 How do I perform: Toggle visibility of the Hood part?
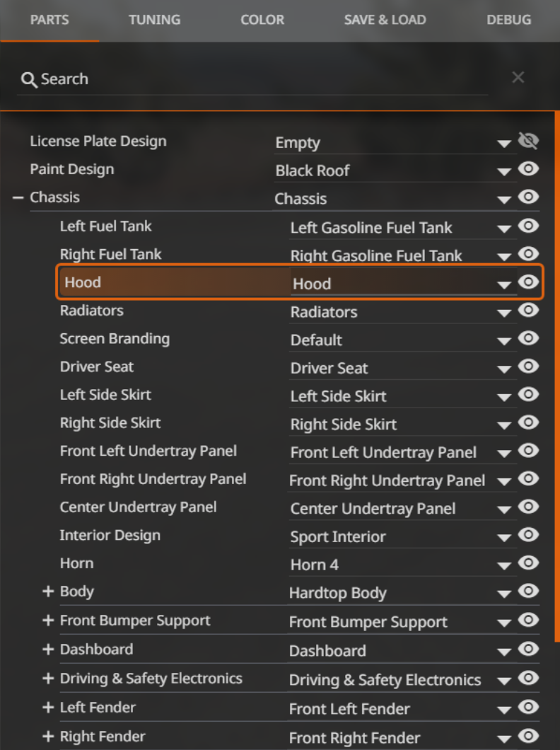click(x=528, y=282)
